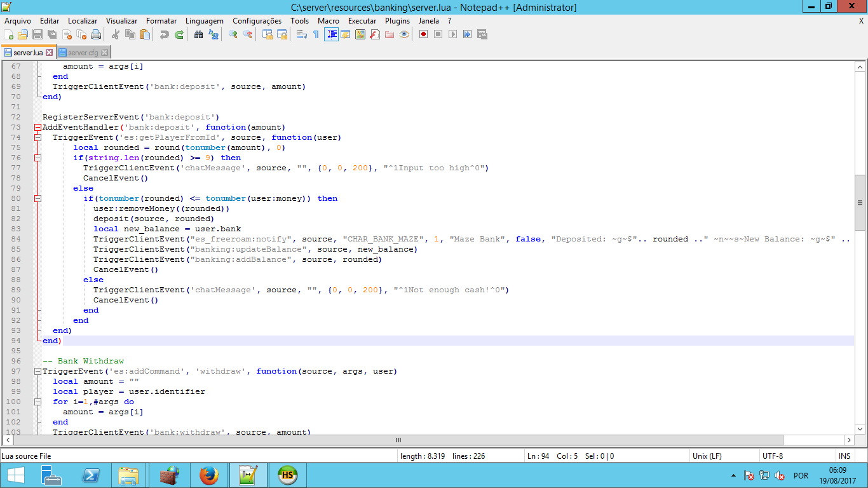Play back the recorded macro icon
This screenshot has width=868, height=488.
(452, 34)
